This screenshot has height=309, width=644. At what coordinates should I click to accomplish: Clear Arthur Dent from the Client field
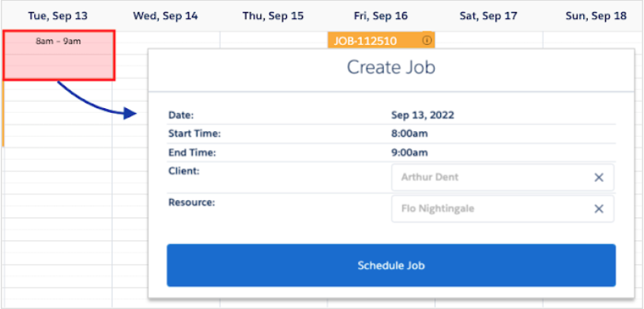tap(599, 178)
